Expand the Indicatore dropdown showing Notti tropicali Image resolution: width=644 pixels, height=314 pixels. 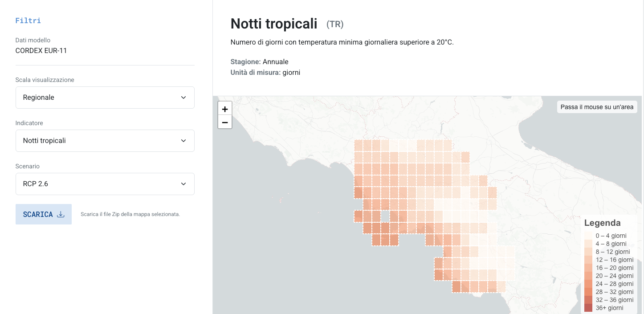(105, 141)
